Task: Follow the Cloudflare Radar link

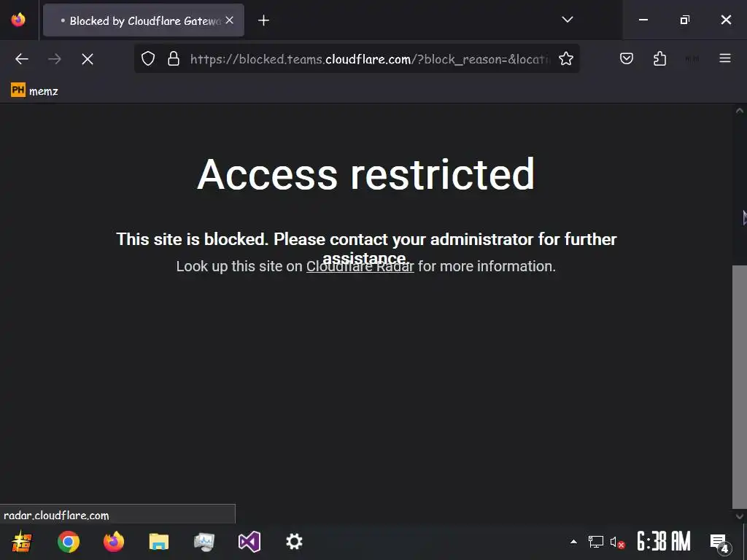Action: click(360, 266)
